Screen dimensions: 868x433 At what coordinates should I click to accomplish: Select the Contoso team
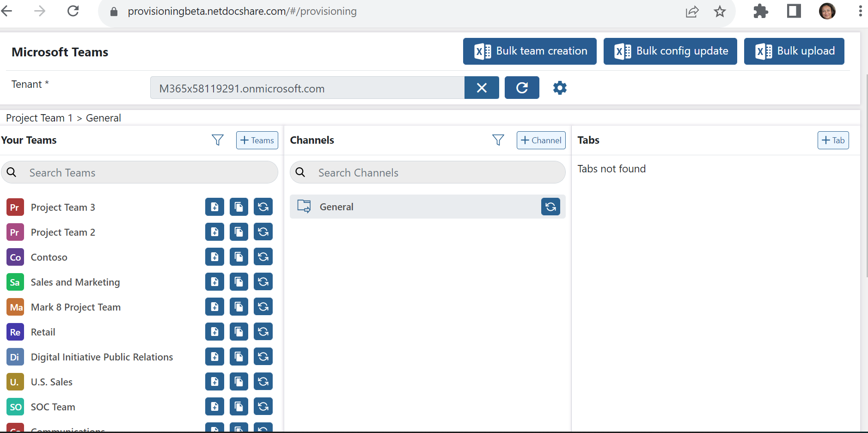pos(49,257)
